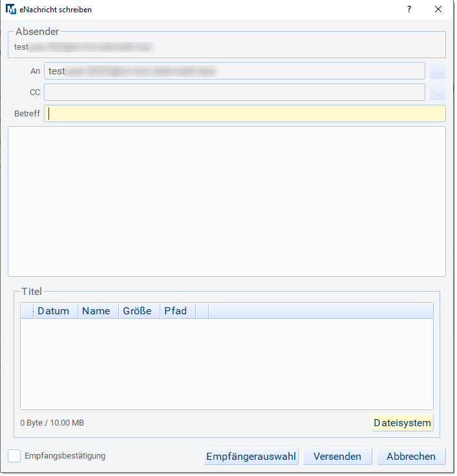Click into the Betreff subject field
This screenshot has width=457, height=476.
245,114
